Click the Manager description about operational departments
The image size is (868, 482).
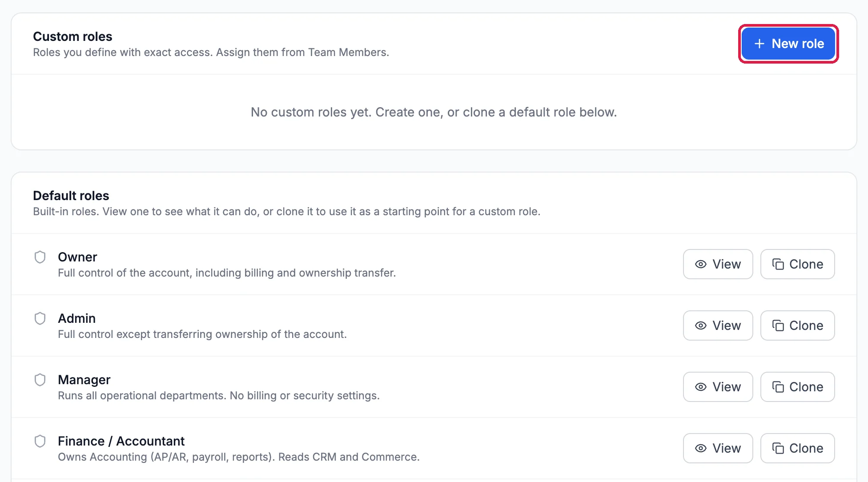tap(219, 395)
